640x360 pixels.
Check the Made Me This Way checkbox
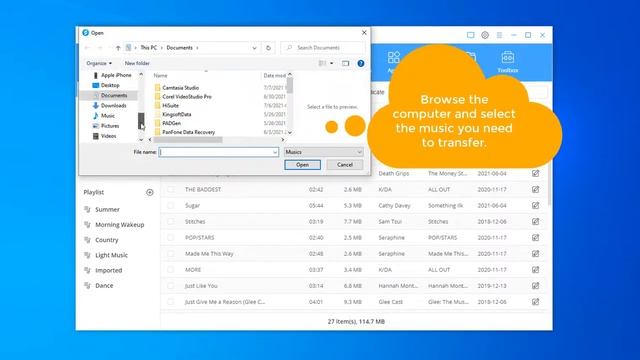click(171, 253)
